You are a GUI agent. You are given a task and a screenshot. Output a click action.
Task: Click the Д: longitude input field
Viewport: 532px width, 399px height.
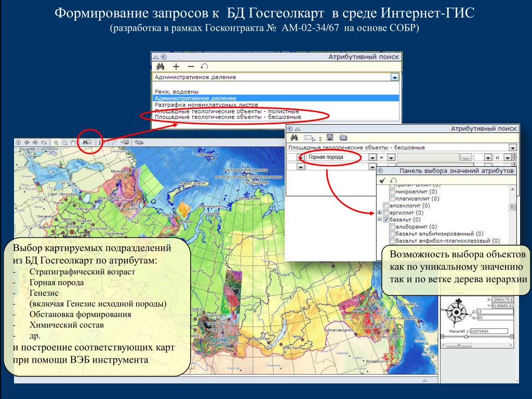tap(495, 312)
